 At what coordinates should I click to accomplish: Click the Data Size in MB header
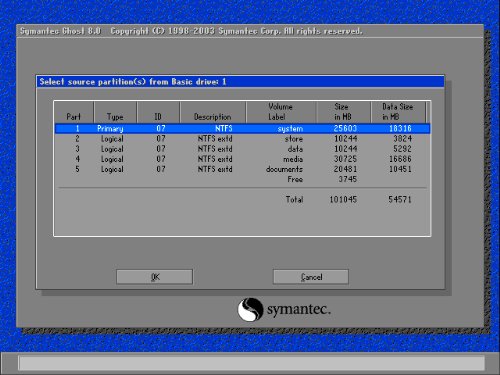click(x=398, y=112)
